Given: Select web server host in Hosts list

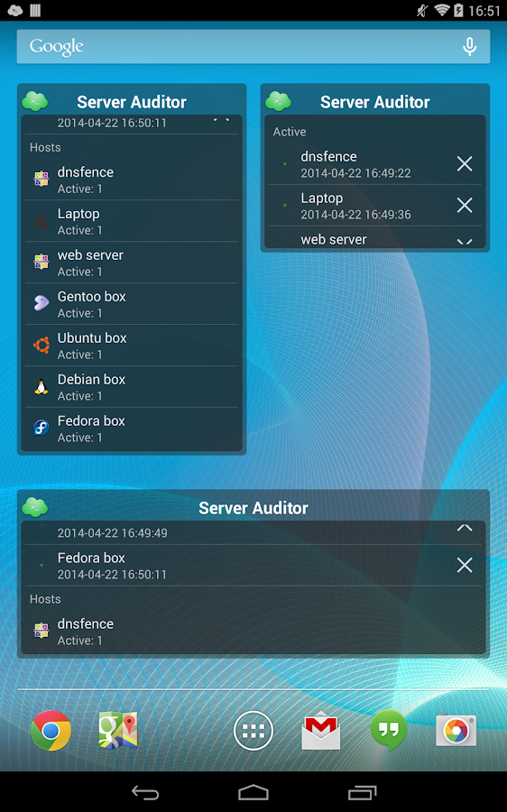Looking at the screenshot, I should (x=132, y=263).
